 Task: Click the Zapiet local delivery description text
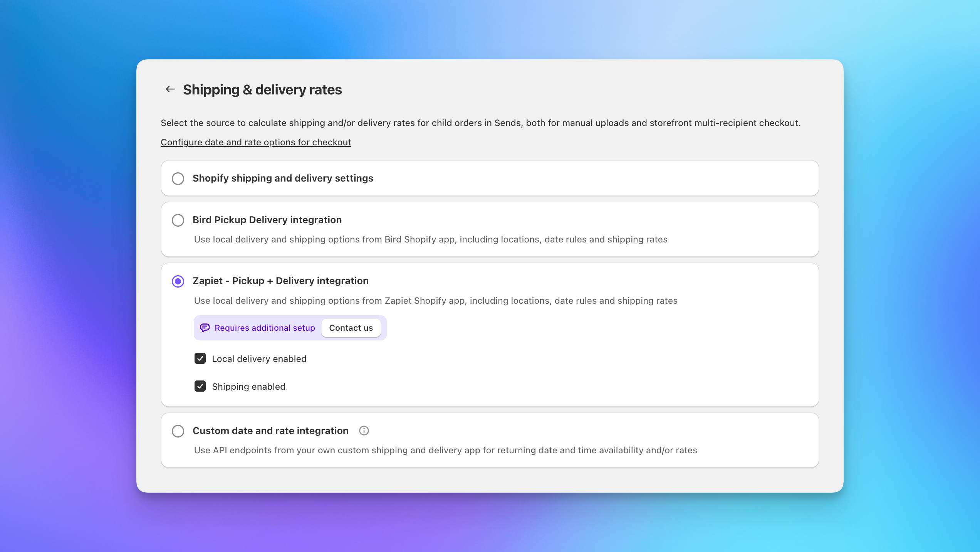click(435, 301)
